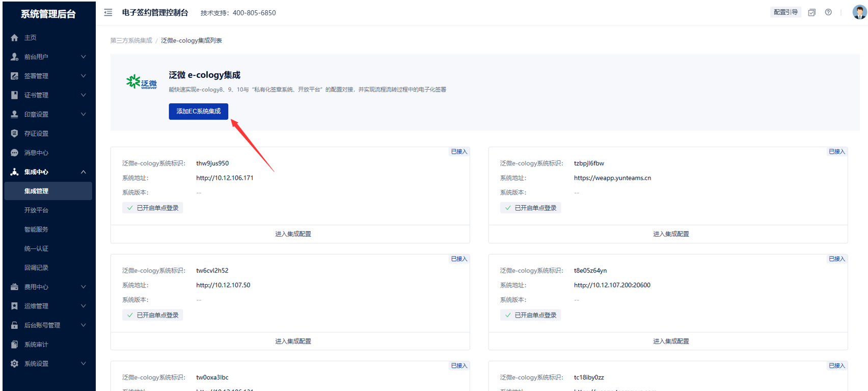
Task: Expand the 系统设置 menu chevron
Action: coord(83,364)
